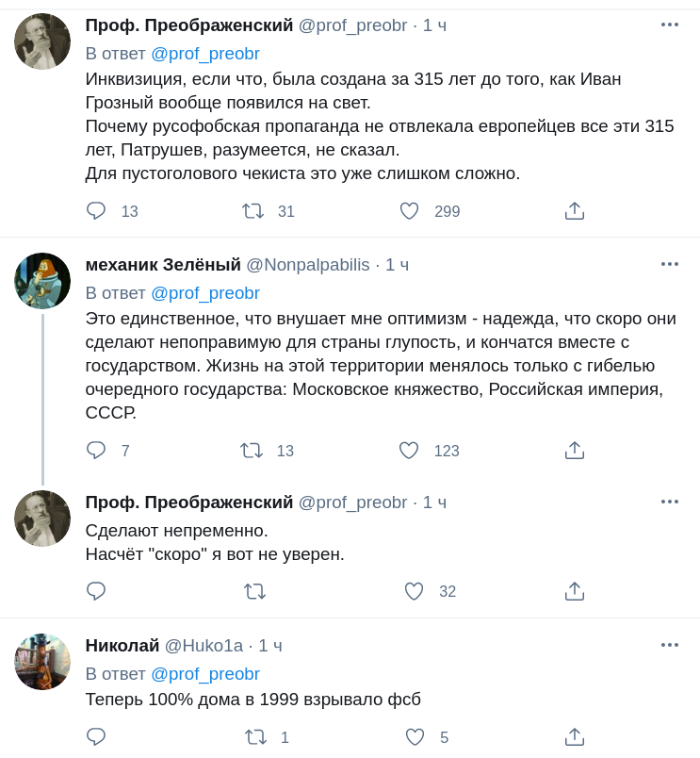This screenshot has height=758, width=700.
Task: Reply to механик Зелёный's tweet
Action: click(x=96, y=451)
